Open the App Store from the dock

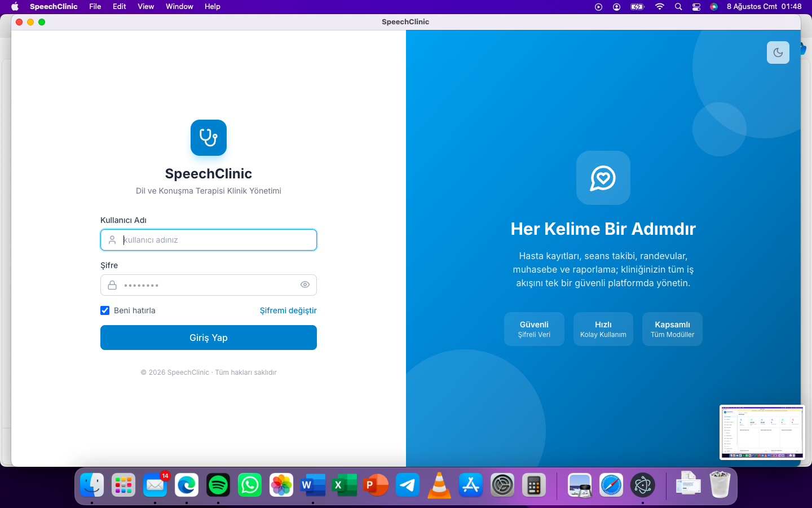click(x=471, y=485)
